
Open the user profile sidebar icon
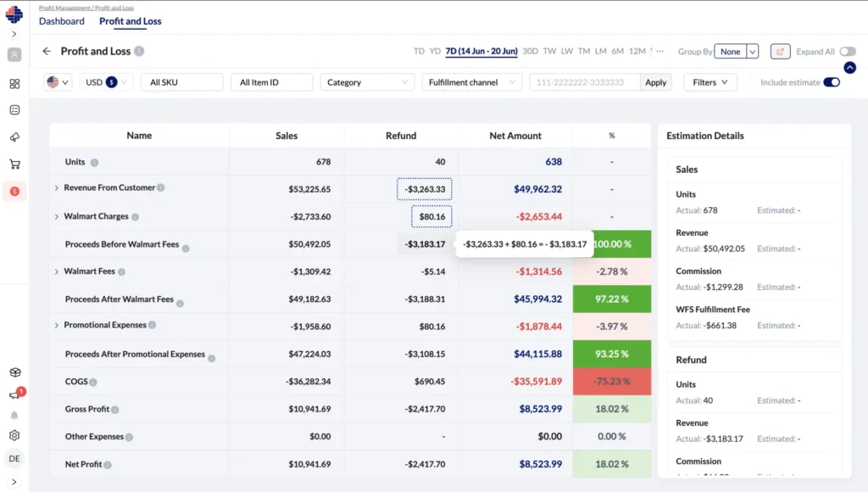tap(14, 55)
